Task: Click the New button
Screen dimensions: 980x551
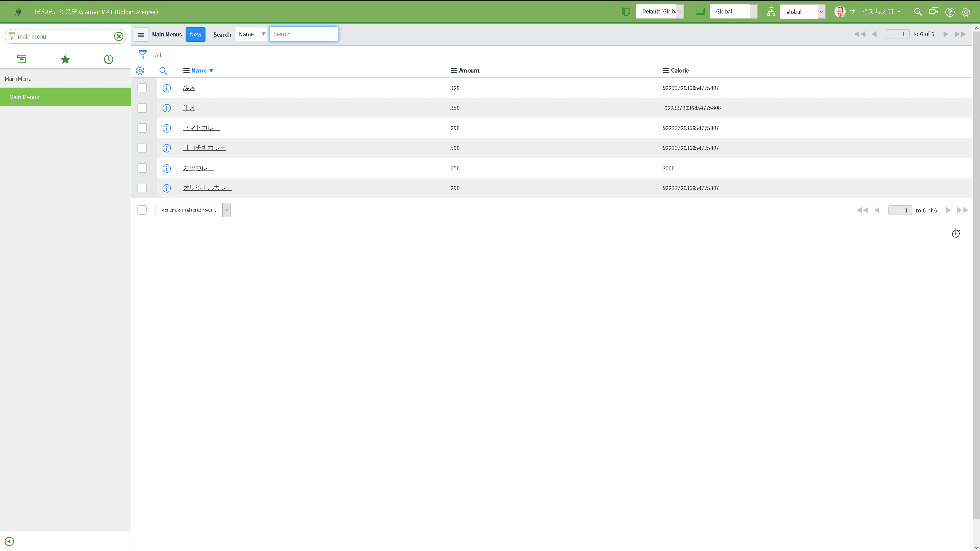Action: (196, 35)
